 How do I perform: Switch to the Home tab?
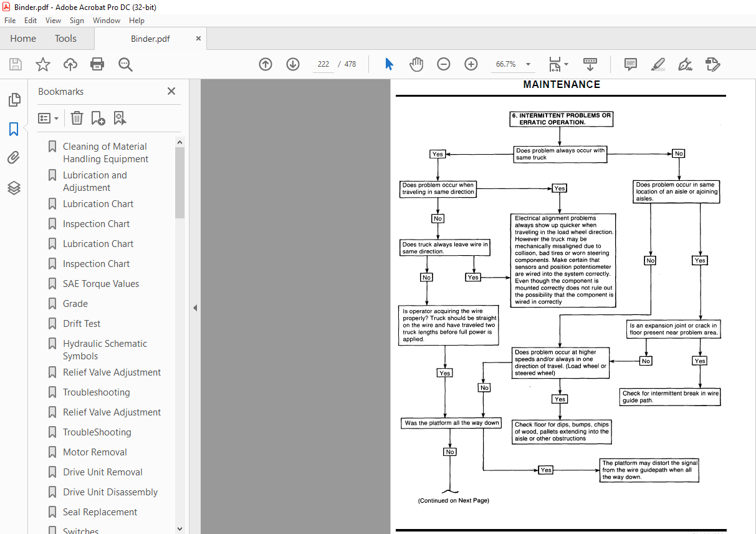pyautogui.click(x=23, y=39)
